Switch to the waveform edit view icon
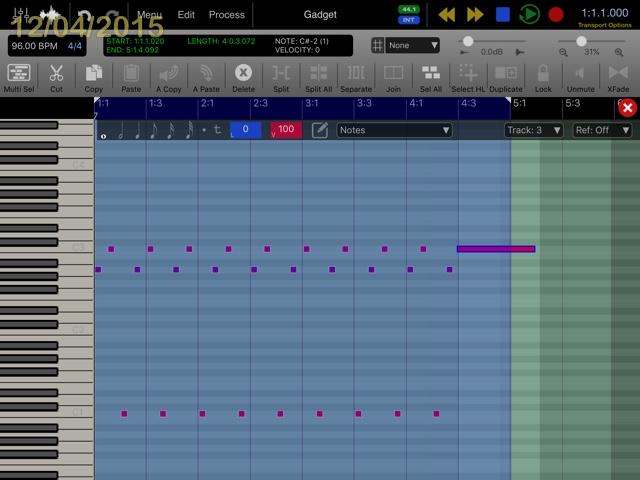The height and width of the screenshot is (480, 640). tap(50, 15)
